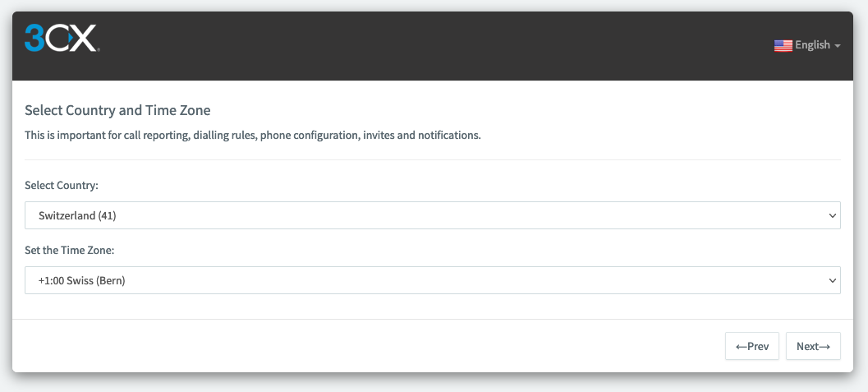The image size is (868, 392).
Task: Click the small caret beside English
Action: [837, 46]
